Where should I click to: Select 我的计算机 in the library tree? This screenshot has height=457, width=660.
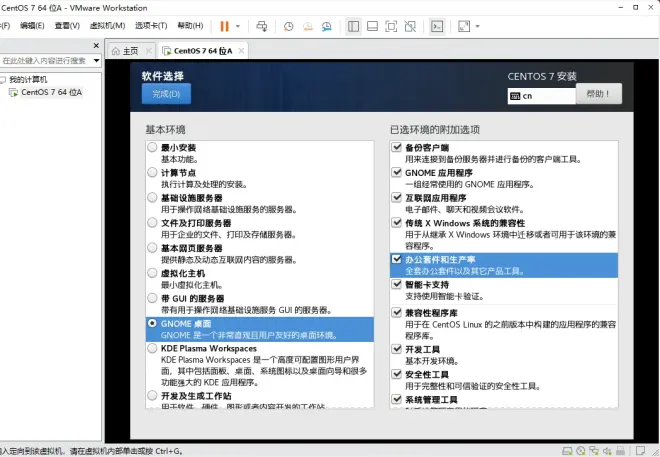(x=28, y=80)
